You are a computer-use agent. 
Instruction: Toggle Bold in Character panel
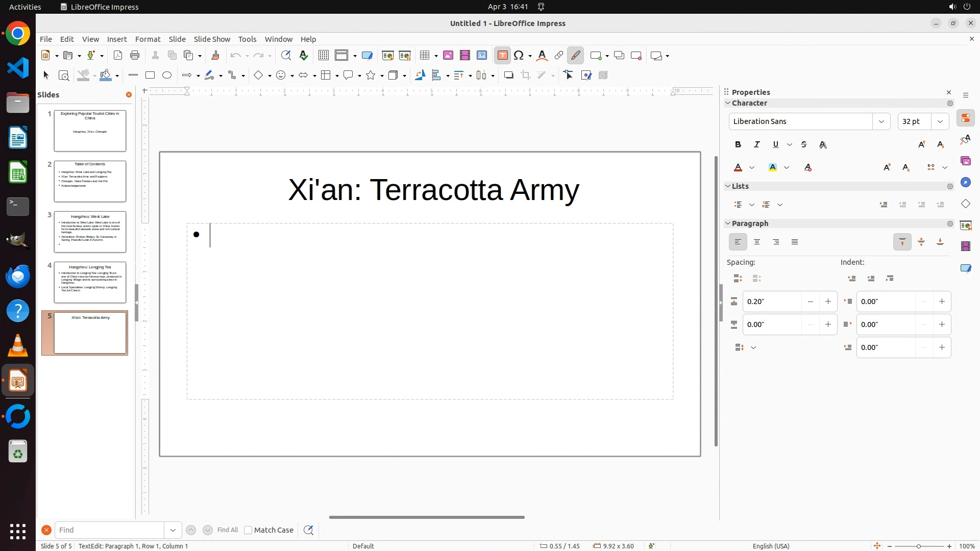click(738, 145)
